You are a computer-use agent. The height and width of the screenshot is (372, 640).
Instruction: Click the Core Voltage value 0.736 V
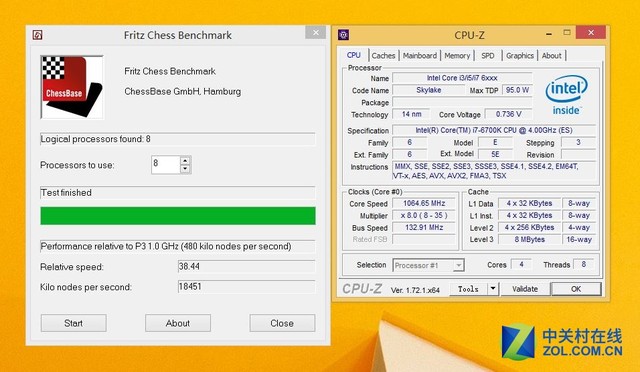click(x=509, y=114)
